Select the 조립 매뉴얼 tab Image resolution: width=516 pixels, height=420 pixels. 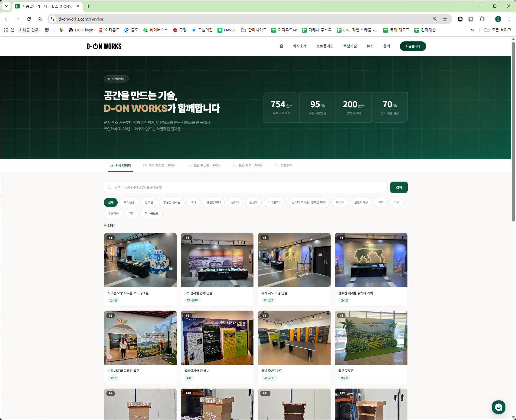pyautogui.click(x=204, y=166)
